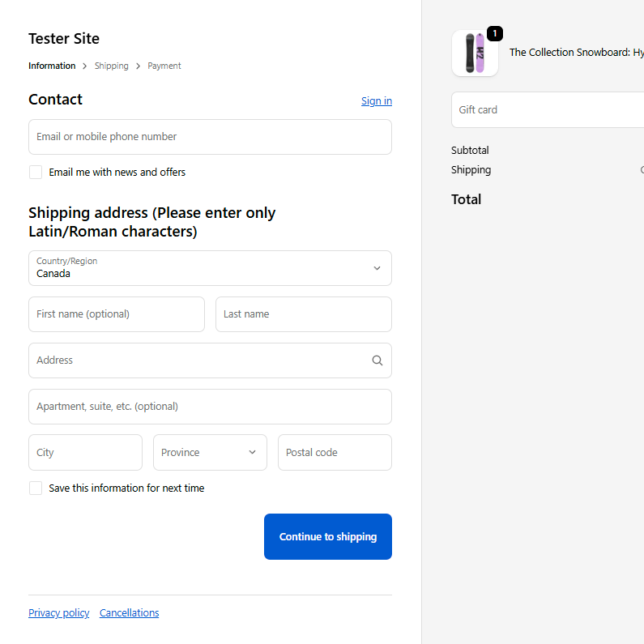
Task: Click chevron arrow after Information breadcrumb
Action: (84, 66)
